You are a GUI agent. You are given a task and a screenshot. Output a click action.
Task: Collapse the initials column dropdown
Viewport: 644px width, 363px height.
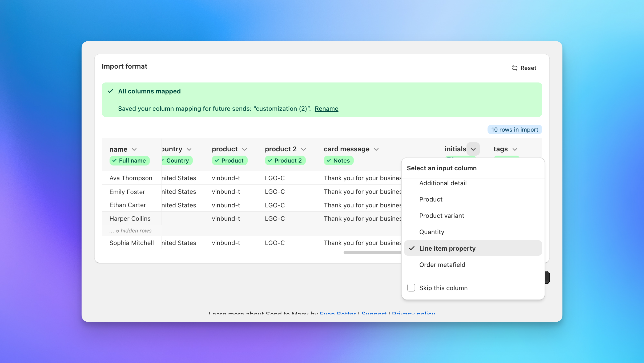point(473,149)
